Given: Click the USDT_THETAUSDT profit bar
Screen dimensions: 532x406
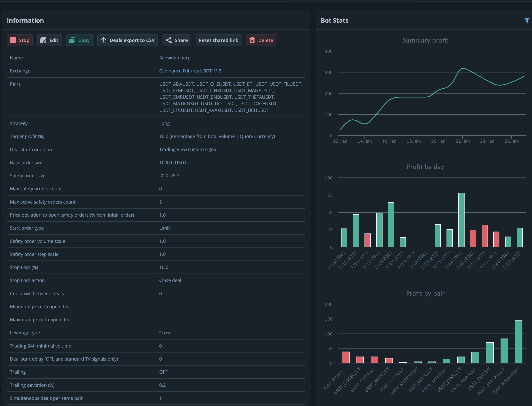Looking at the screenshot, I should tap(504, 351).
